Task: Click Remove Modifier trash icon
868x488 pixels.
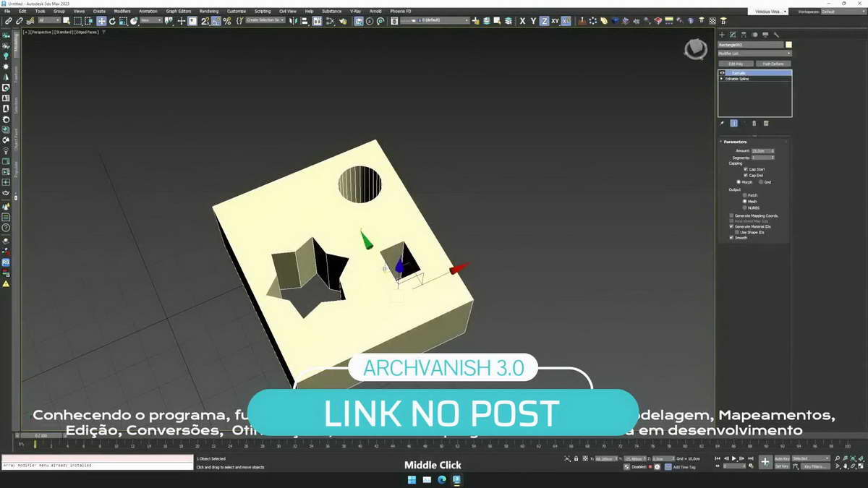Action: coord(754,124)
